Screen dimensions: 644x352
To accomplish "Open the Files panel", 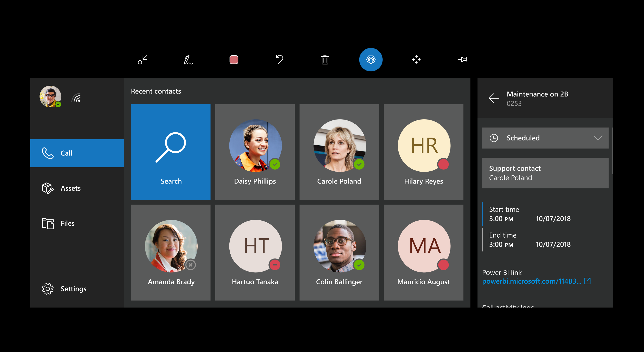I will pyautogui.click(x=67, y=223).
